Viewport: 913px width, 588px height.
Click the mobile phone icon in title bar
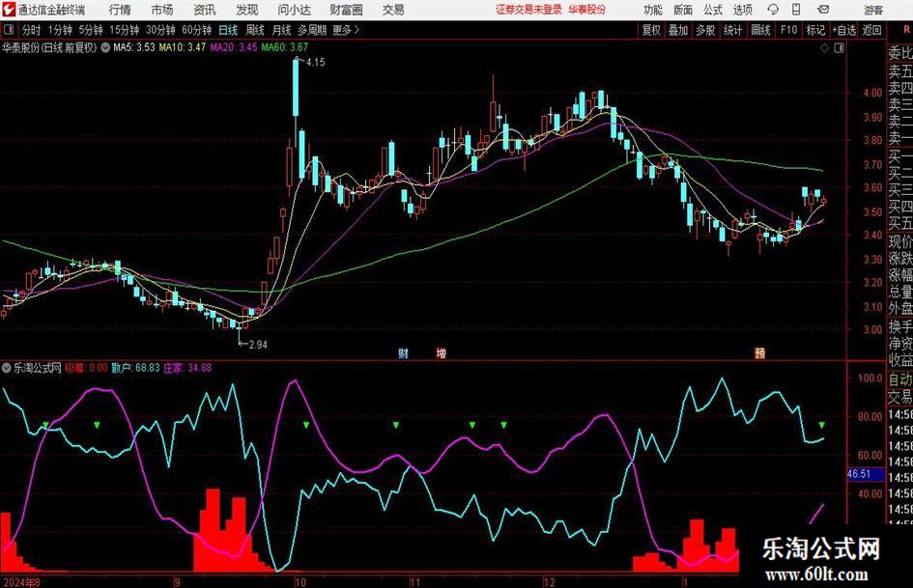click(796, 10)
